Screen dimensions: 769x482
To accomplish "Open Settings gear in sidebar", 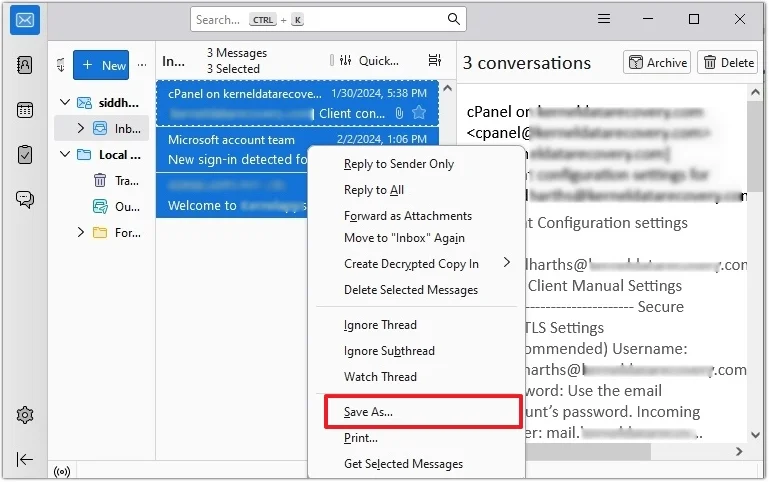I will click(x=25, y=415).
